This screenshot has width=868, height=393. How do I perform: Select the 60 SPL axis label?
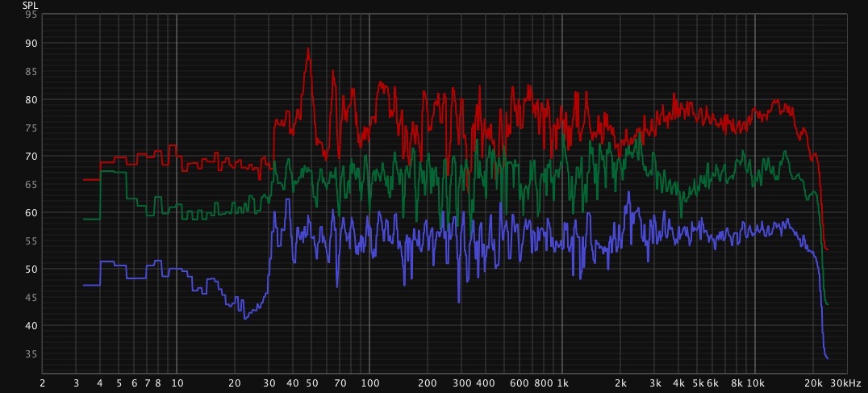pos(31,212)
